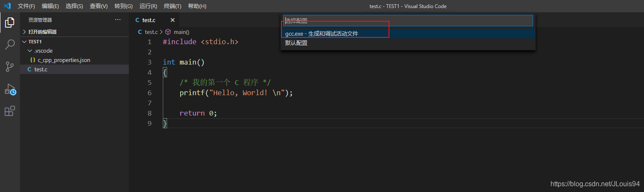Click the printf("Hello, World! \n") line

(x=236, y=93)
